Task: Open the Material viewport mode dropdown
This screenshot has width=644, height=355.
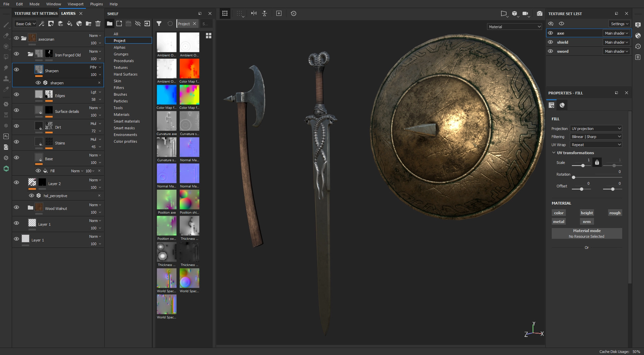Action: (x=514, y=27)
